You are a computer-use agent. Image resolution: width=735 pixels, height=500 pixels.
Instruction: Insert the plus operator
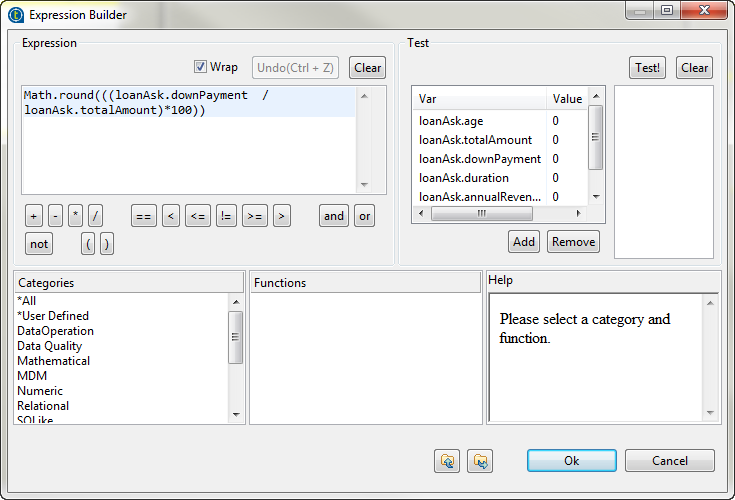coord(33,215)
